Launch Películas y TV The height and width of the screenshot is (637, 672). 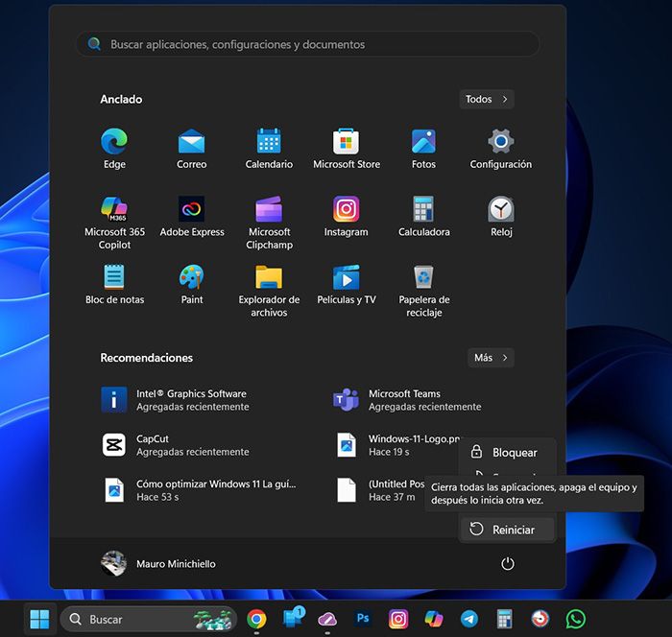[x=347, y=284]
